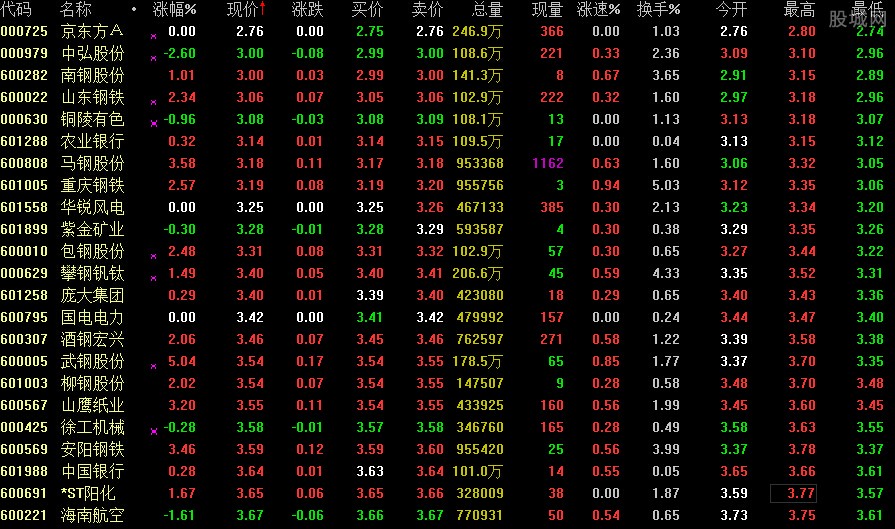The height and width of the screenshot is (529, 895).
Task: Select stock name 华锐风电
Action: pos(92,207)
